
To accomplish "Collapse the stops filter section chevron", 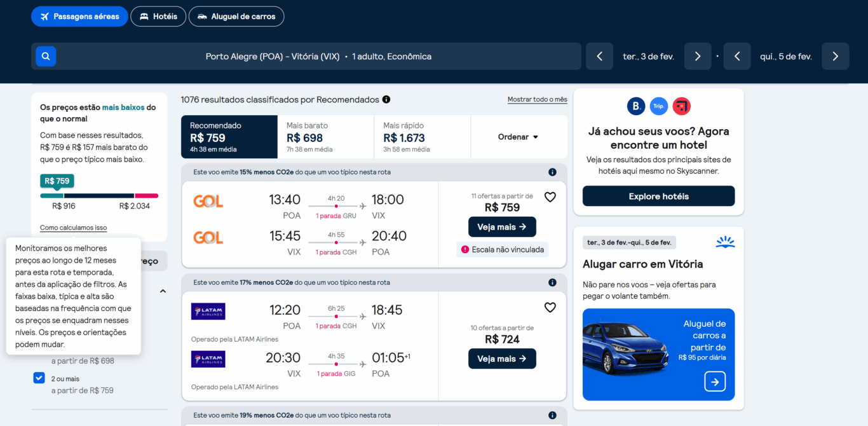I will coord(163,291).
